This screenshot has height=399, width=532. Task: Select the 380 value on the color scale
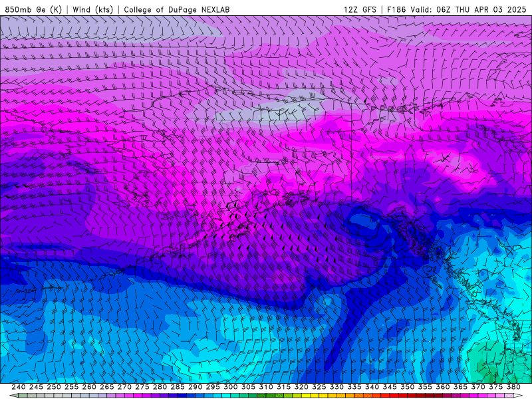513,387
